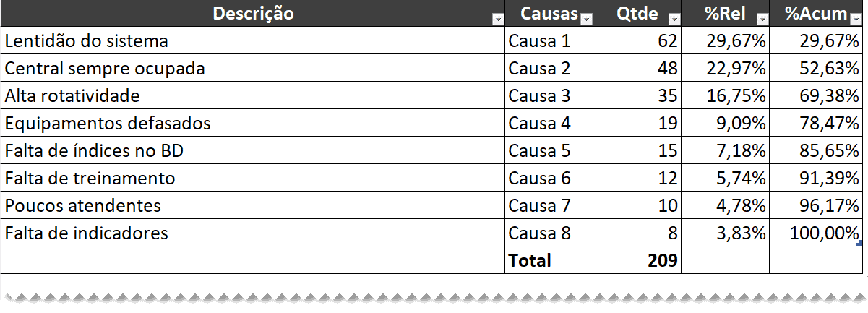This screenshot has width=868, height=313.
Task: Click the table resize handle at corner
Action: [859, 244]
